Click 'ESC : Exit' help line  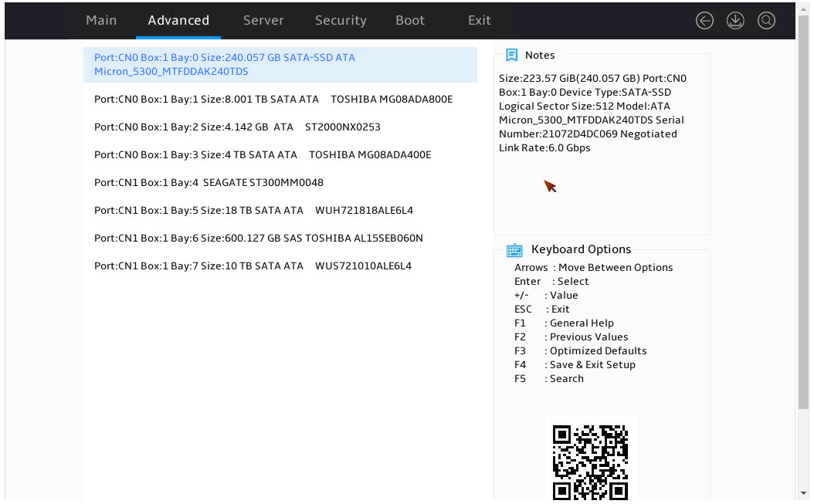coord(541,310)
